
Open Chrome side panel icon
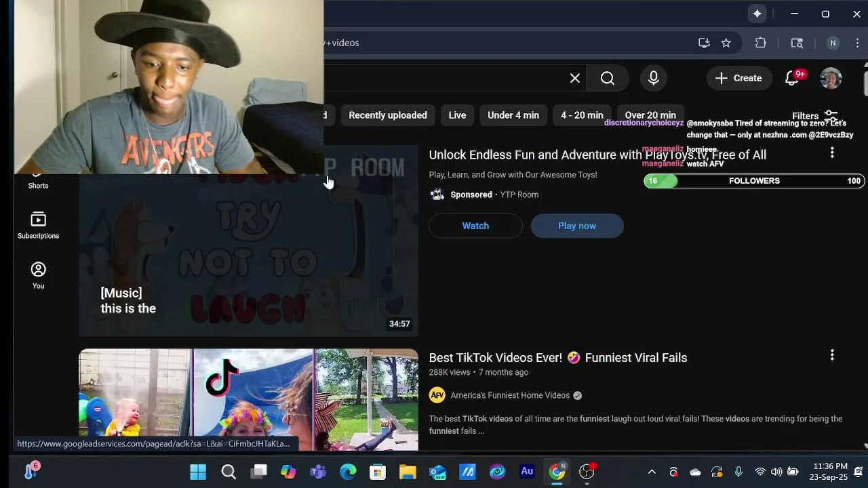point(797,43)
